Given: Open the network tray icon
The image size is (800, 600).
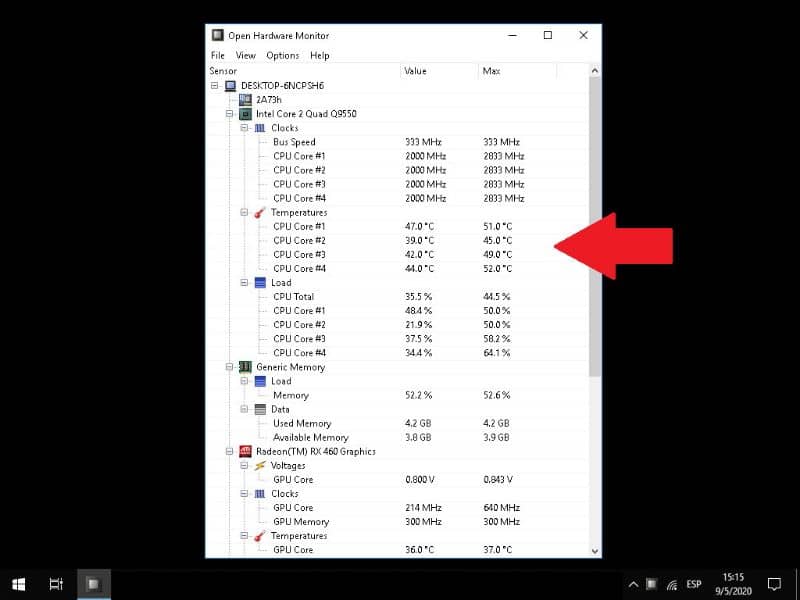Looking at the screenshot, I should [x=672, y=585].
